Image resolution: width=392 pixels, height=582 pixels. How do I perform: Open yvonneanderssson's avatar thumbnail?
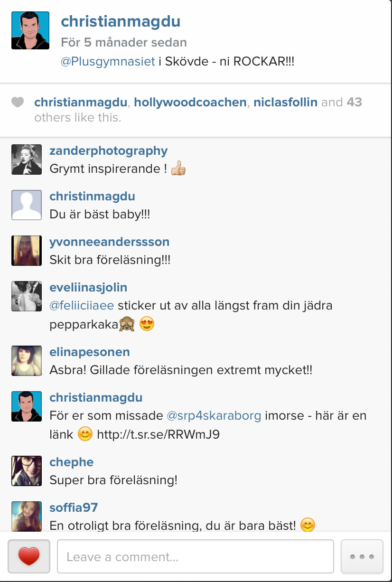[x=27, y=250]
